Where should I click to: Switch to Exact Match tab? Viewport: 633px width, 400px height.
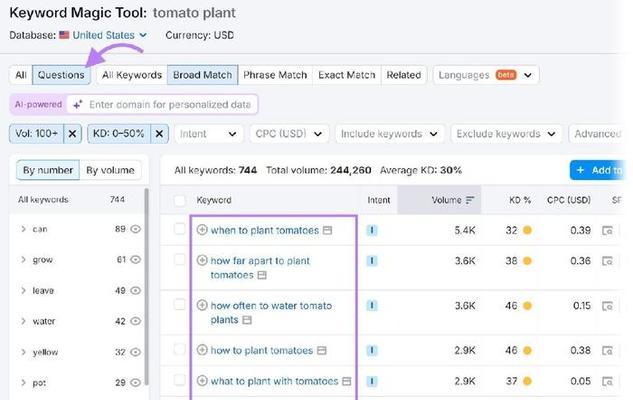[x=347, y=75]
